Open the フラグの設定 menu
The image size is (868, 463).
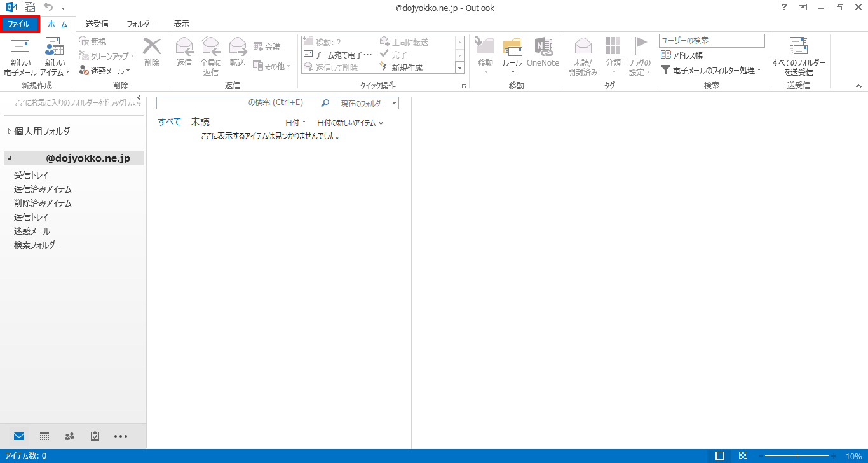(x=639, y=57)
